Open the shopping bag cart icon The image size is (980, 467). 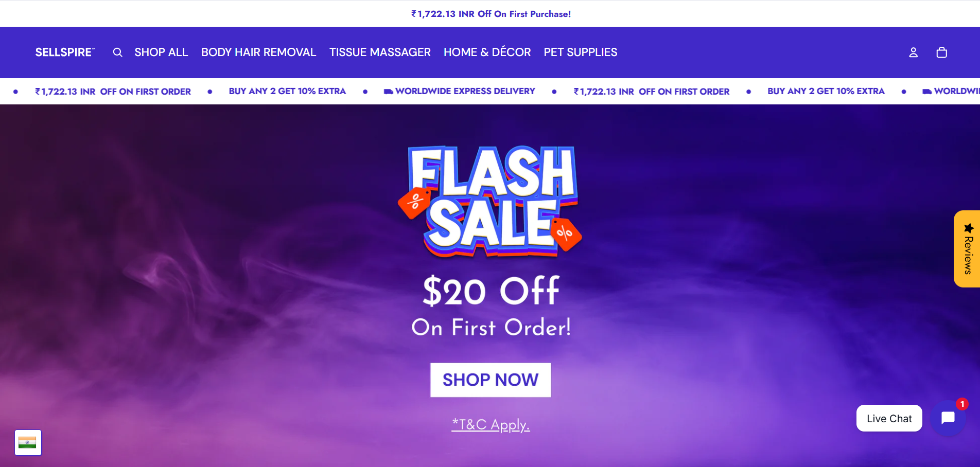pos(941,52)
